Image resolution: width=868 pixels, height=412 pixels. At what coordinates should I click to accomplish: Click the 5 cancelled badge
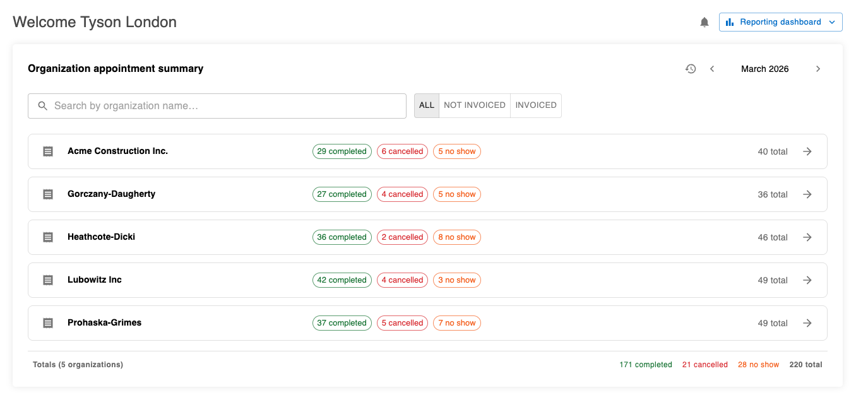[x=402, y=323]
